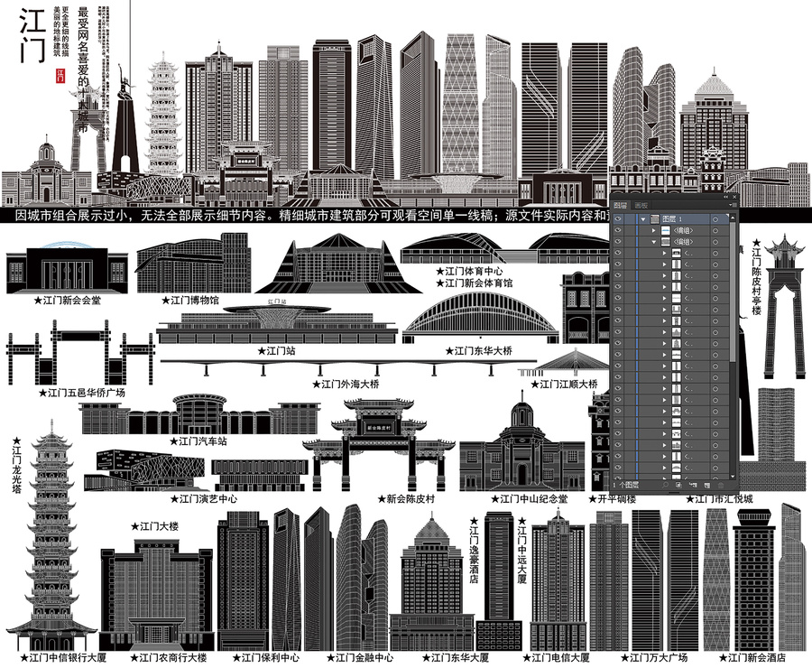The image size is (812, 668).
Task: Switch to the 画板 (Artboards) tab
Action: click(641, 205)
